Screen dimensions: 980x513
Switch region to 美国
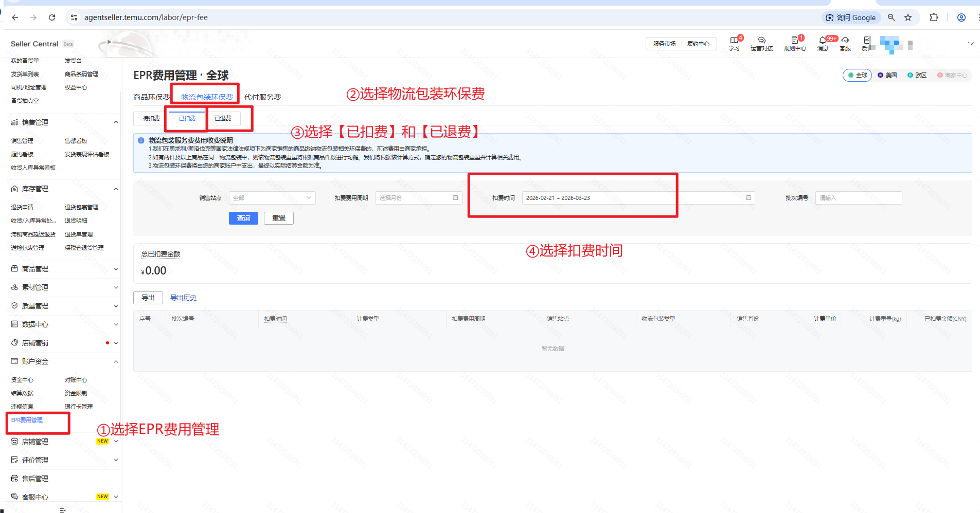887,75
